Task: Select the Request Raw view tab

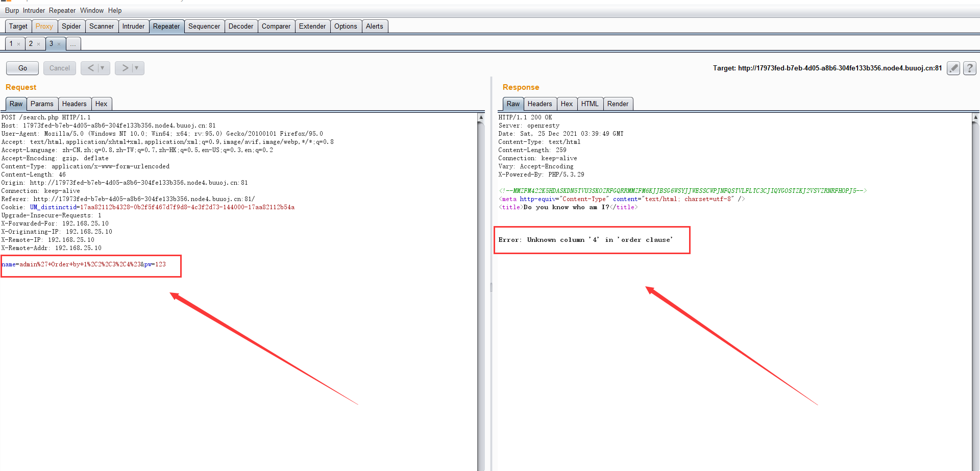Action: (16, 104)
